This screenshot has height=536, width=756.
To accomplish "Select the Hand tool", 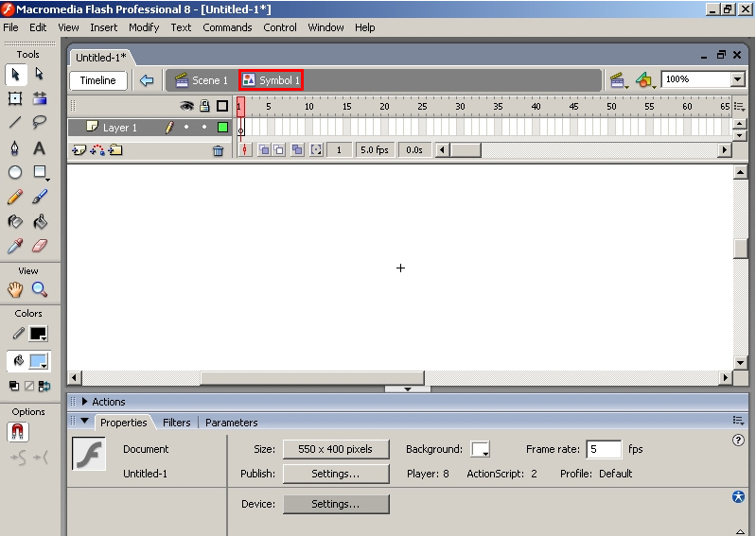I will click(15, 289).
